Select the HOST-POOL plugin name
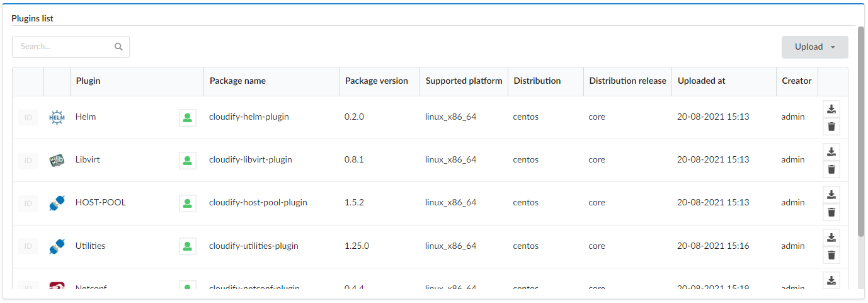The height and width of the screenshot is (303, 868). pyautogui.click(x=101, y=202)
